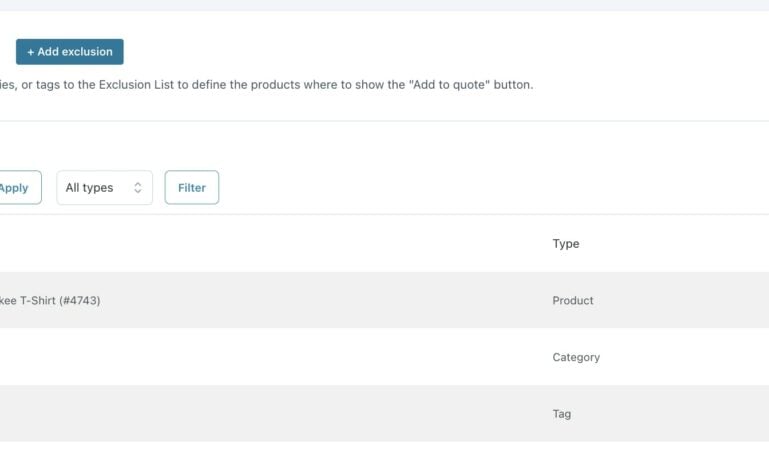Image resolution: width=769 pixels, height=452 pixels.
Task: Click the + Add exclusion button
Action: tap(70, 52)
